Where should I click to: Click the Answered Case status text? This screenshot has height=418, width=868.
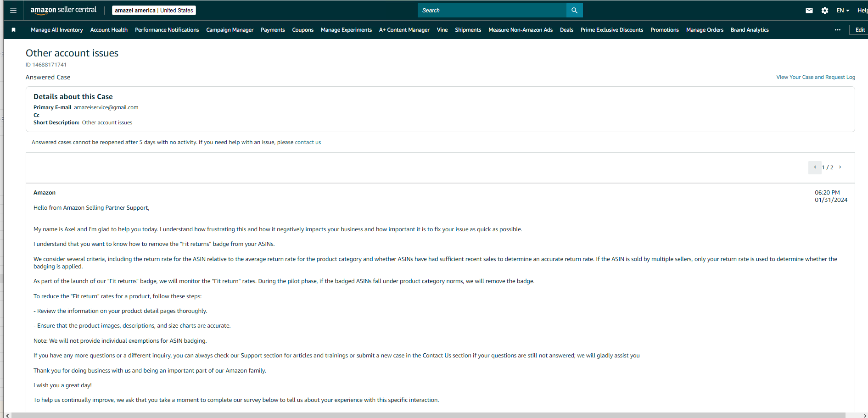48,77
